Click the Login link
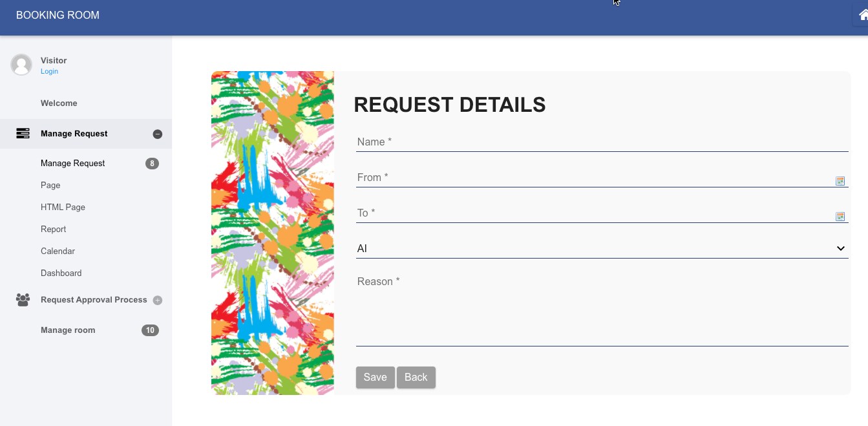868x426 pixels. [x=49, y=71]
